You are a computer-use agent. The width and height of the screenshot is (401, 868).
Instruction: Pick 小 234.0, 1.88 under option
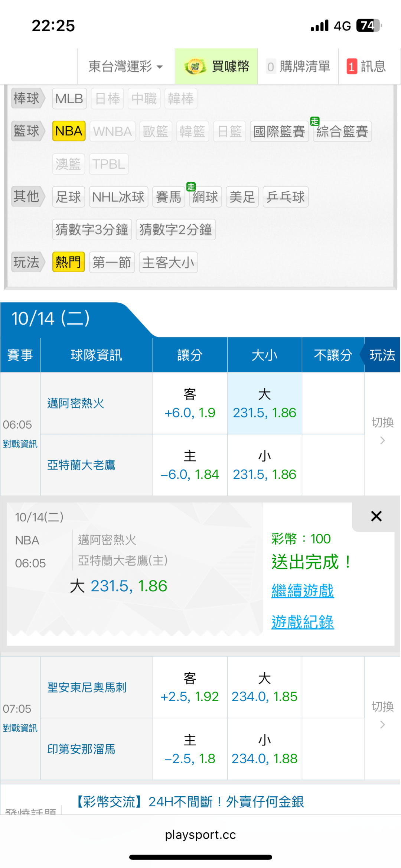(265, 749)
